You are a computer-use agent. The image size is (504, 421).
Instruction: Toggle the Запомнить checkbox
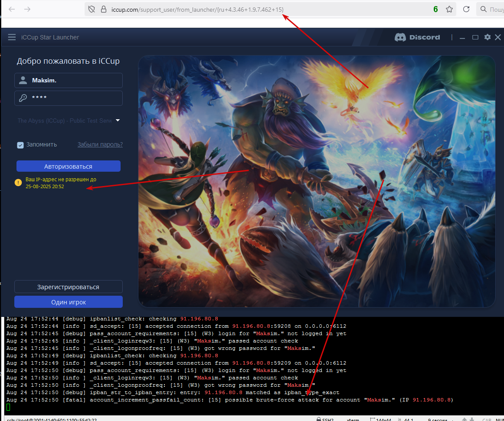click(20, 145)
